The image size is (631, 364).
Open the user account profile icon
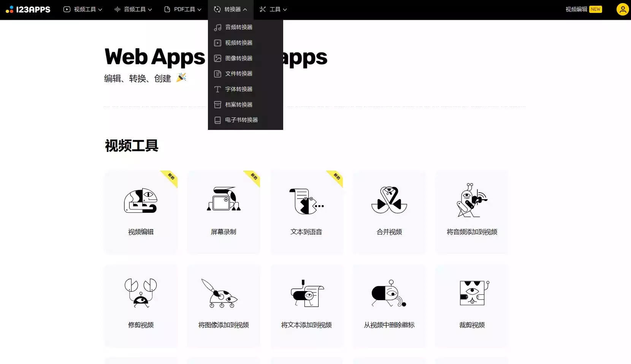click(622, 9)
